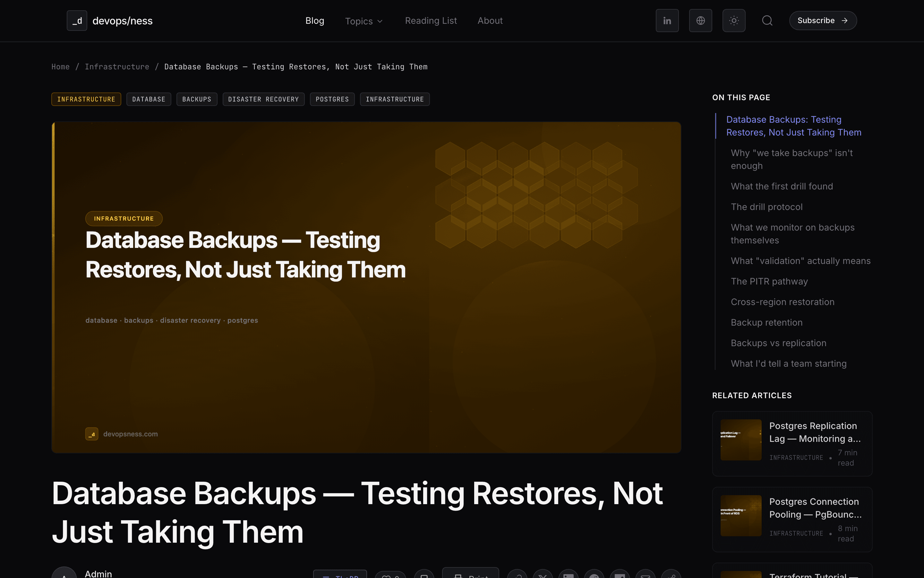The width and height of the screenshot is (924, 578).
Task: Go to Home in breadcrumb
Action: (x=61, y=67)
